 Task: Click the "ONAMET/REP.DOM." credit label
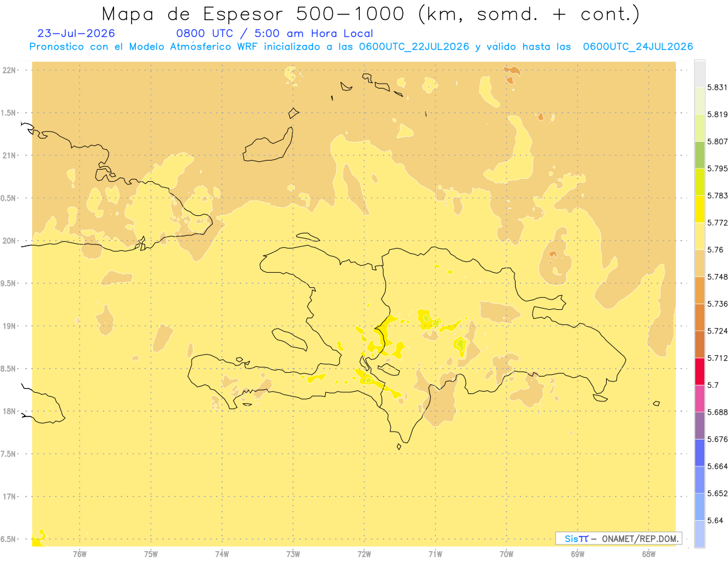coord(641,538)
